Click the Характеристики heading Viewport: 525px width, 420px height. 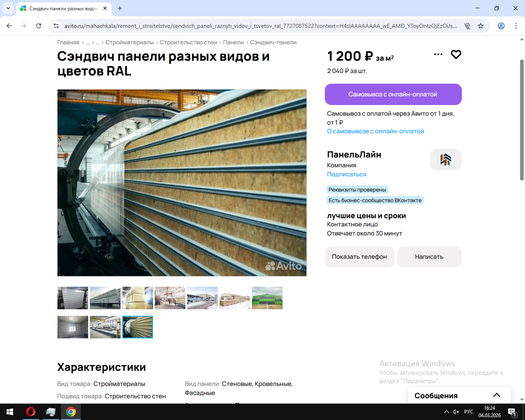101,367
